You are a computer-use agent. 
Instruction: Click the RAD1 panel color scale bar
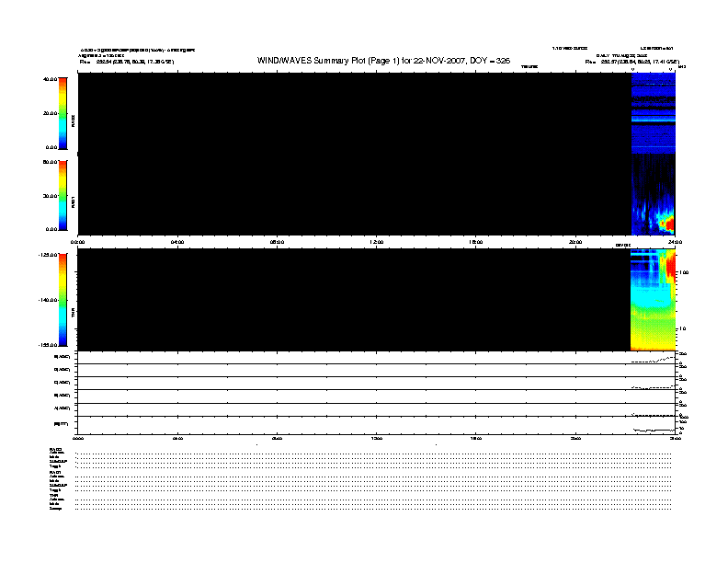pyautogui.click(x=63, y=196)
